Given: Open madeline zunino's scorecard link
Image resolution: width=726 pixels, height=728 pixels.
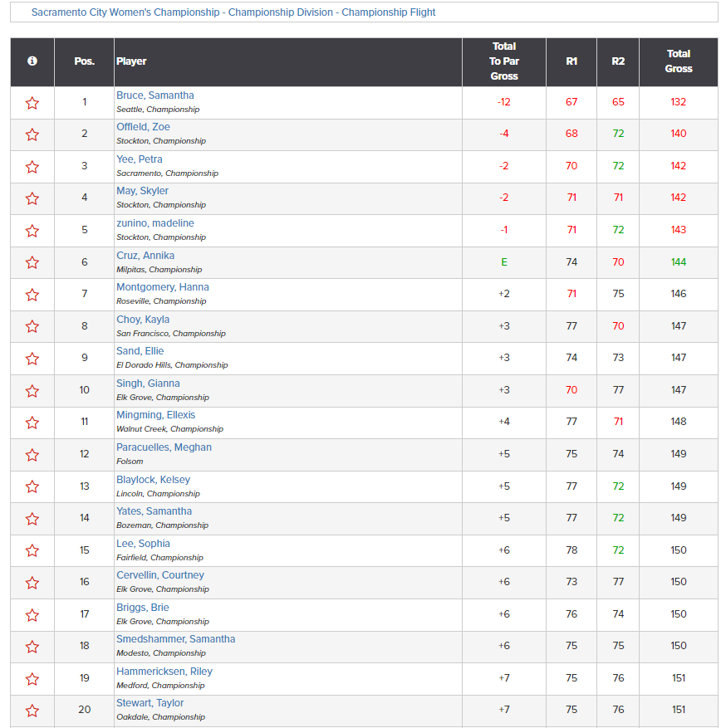Looking at the screenshot, I should click(x=155, y=223).
